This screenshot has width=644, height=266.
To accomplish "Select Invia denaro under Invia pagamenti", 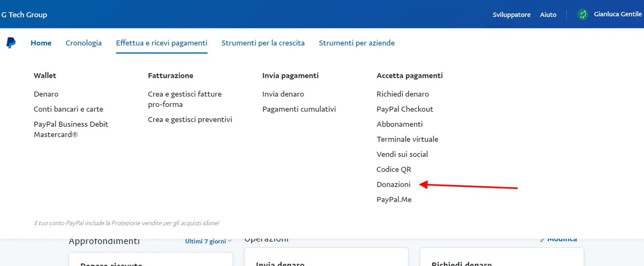I will (x=283, y=94).
